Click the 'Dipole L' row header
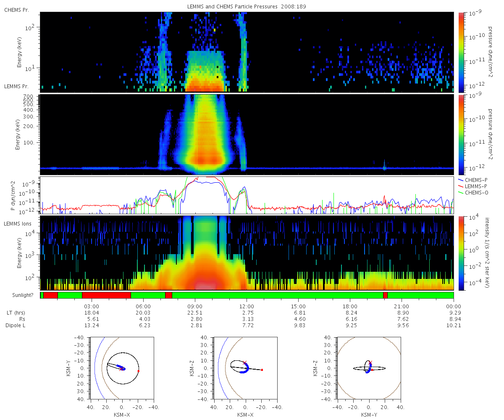The image size is (504, 420). point(16,325)
